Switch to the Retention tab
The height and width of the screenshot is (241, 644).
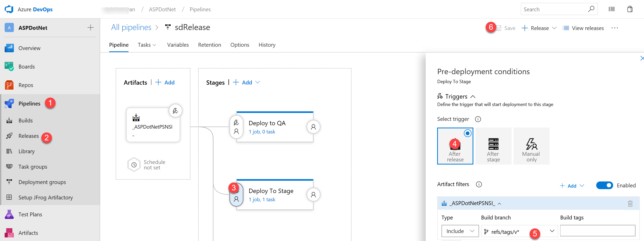point(209,45)
